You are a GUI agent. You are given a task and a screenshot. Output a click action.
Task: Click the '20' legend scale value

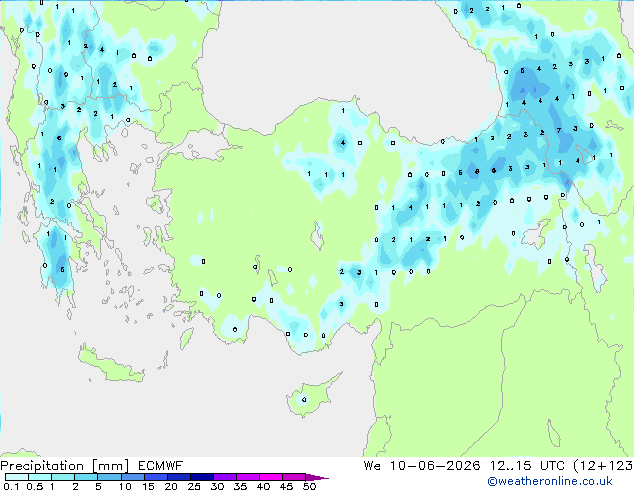pos(171,486)
